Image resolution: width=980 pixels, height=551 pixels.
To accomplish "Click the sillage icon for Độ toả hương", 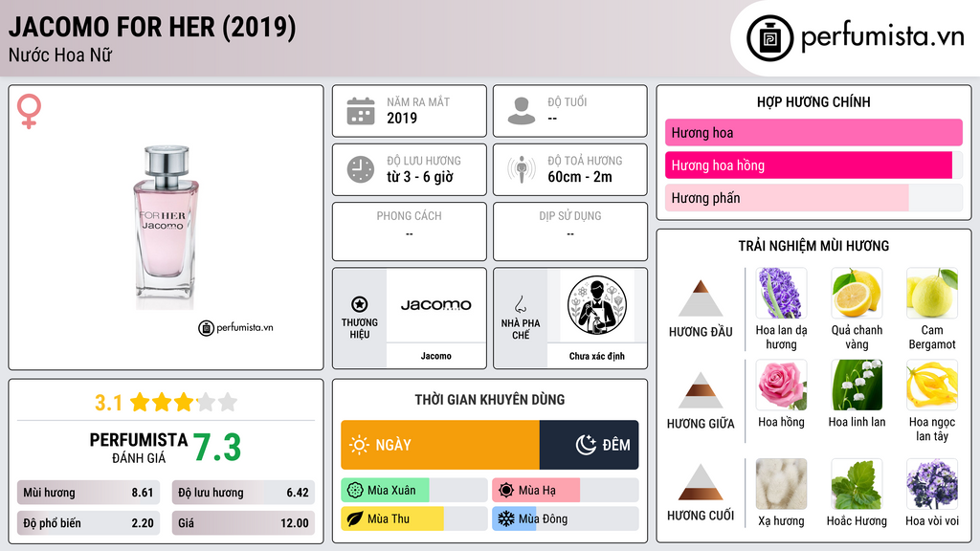I will tap(522, 169).
